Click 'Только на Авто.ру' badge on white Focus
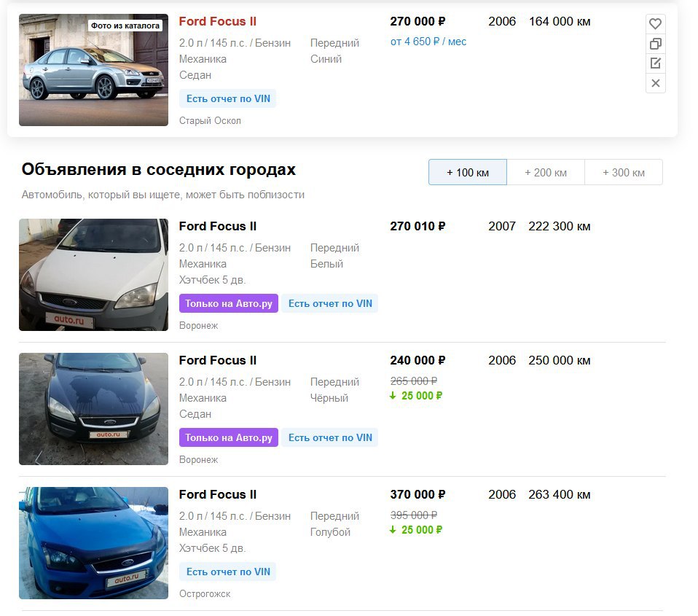The height and width of the screenshot is (616, 698). (x=229, y=303)
